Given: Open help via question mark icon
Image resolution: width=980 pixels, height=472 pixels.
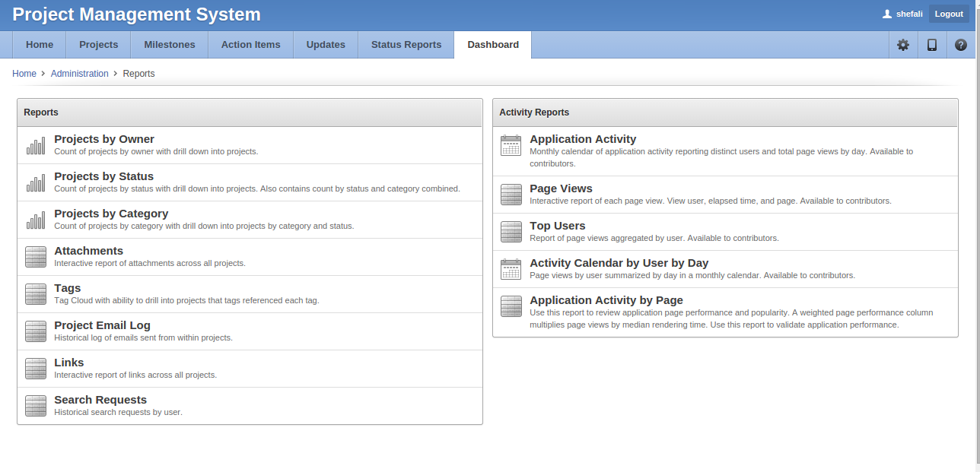Looking at the screenshot, I should click(x=961, y=45).
